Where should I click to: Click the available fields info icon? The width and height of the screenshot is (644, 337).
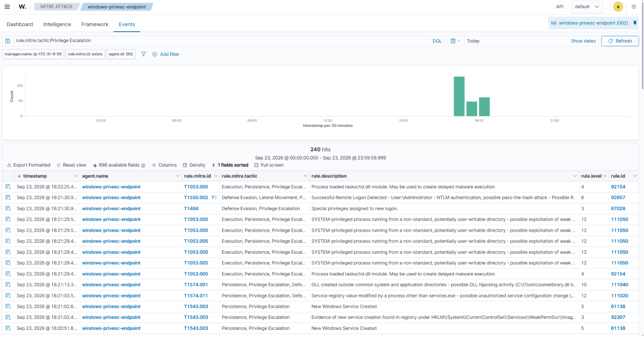(x=143, y=165)
